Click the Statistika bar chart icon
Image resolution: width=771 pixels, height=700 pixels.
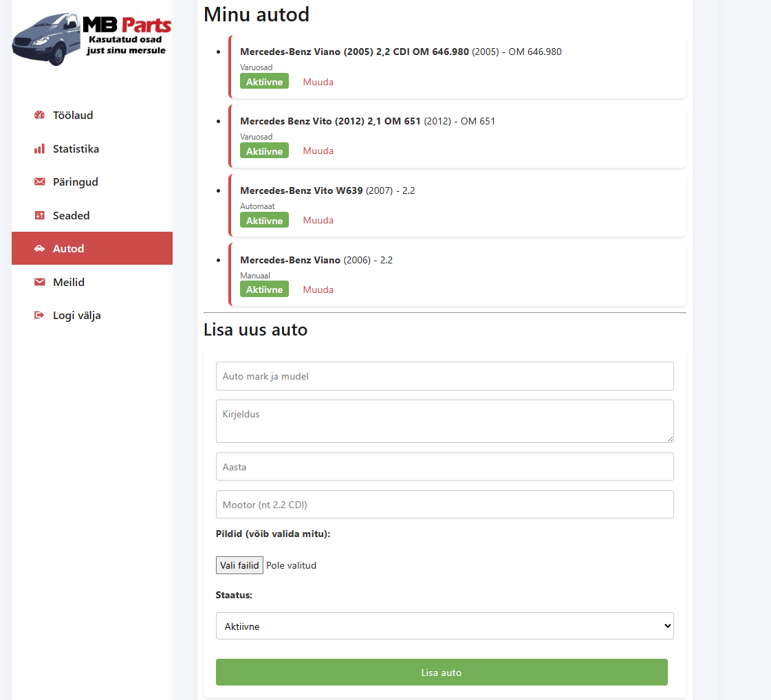point(39,149)
